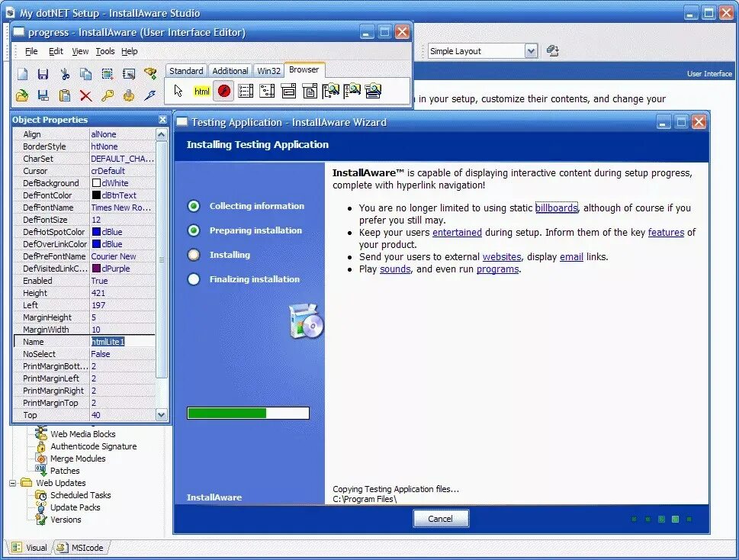
Task: Switch to the Win32 component tab
Action: [268, 71]
